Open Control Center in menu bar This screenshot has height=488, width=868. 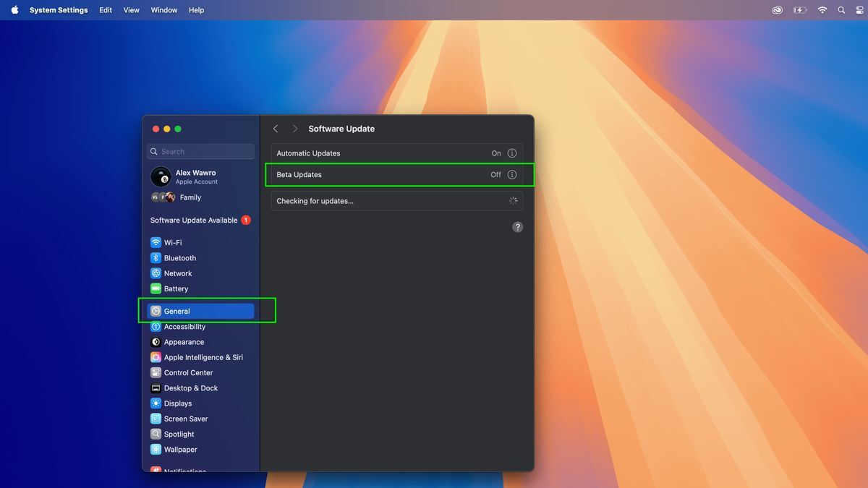[x=859, y=10]
